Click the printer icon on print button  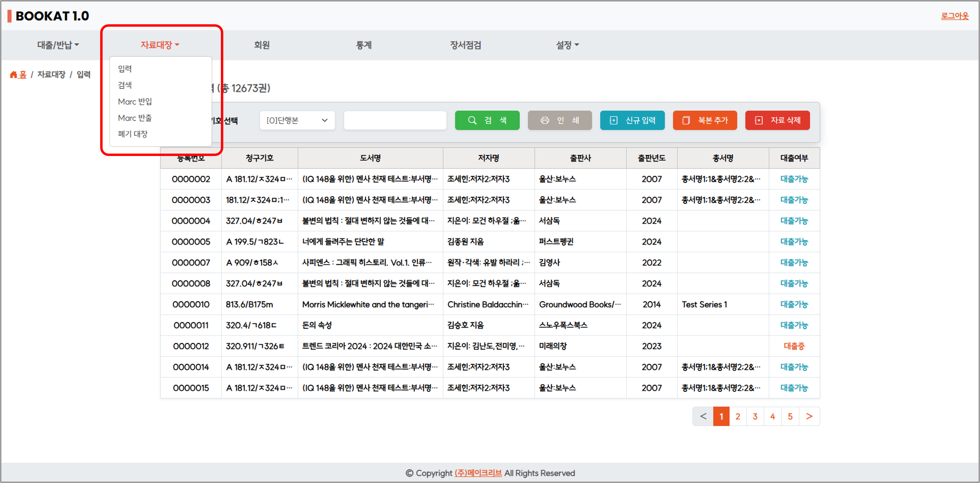tap(544, 120)
